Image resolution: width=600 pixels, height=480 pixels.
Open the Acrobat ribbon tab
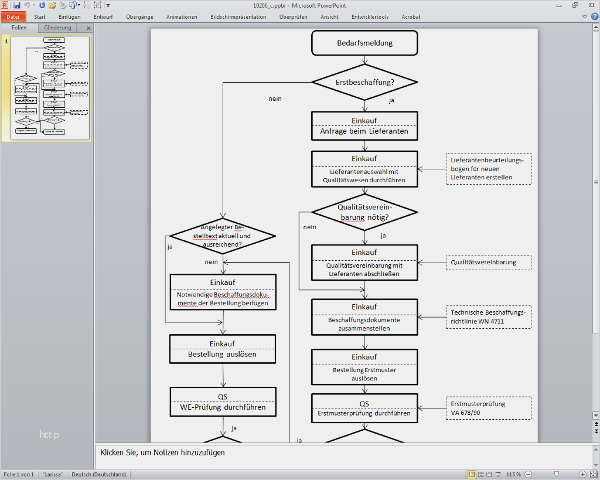click(x=411, y=17)
